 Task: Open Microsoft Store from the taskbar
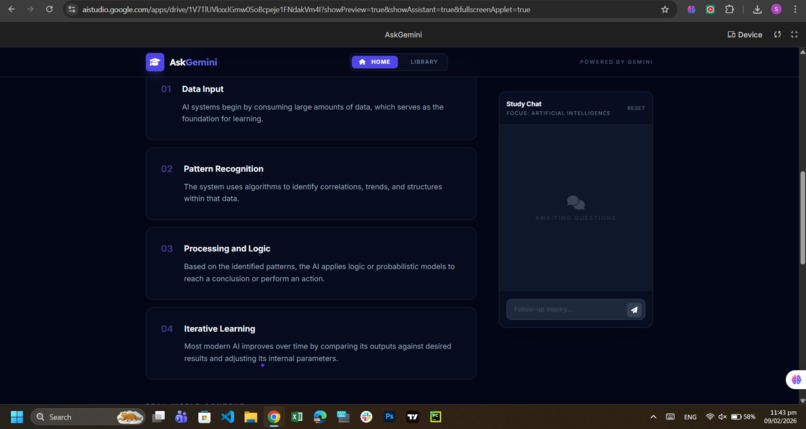coord(205,417)
